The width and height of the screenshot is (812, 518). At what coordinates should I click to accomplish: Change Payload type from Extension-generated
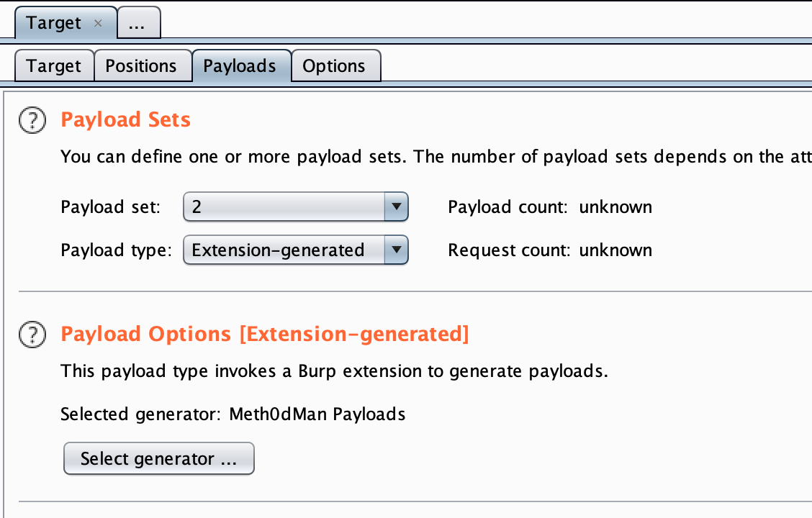[295, 250]
